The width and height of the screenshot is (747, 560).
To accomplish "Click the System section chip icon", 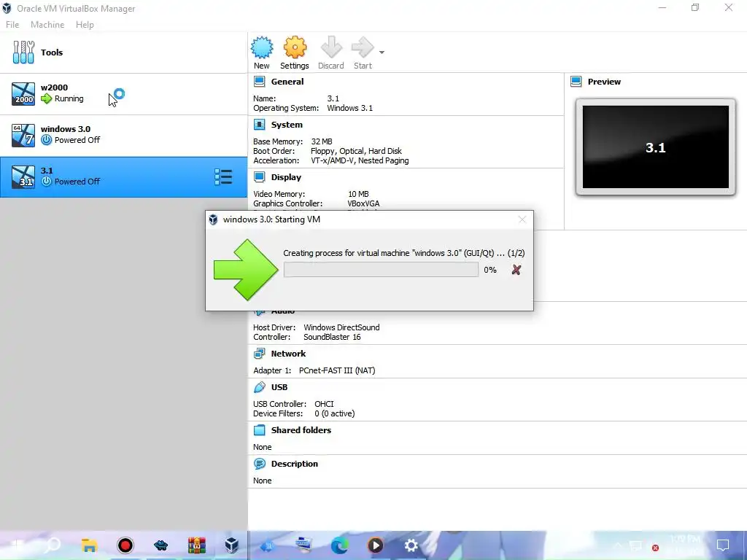I will point(259,125).
